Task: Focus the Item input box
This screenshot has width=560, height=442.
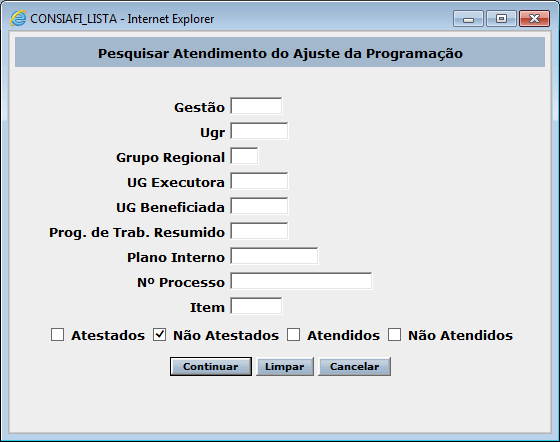Action: [256, 306]
